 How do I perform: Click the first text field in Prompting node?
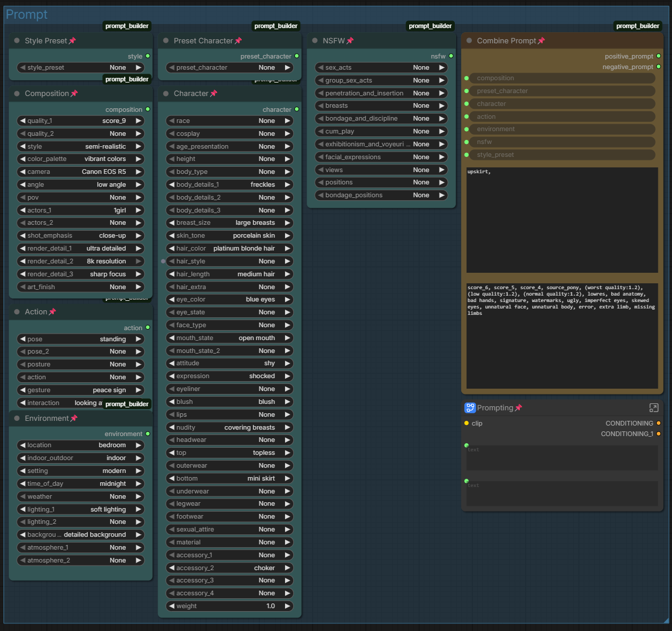[x=562, y=458]
